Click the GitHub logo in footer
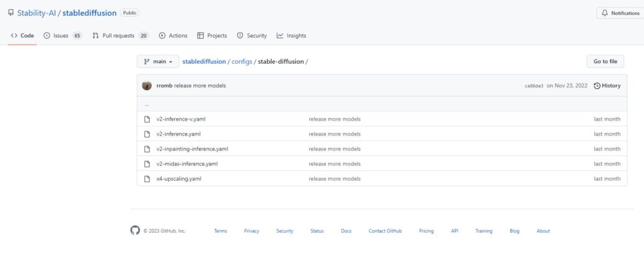Screen dimensions: 644x260 pos(135,230)
